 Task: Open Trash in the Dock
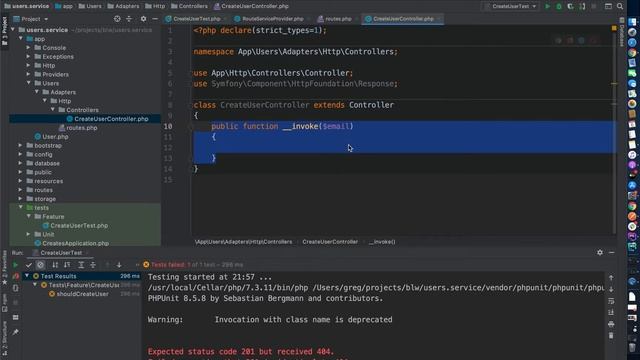632,348
